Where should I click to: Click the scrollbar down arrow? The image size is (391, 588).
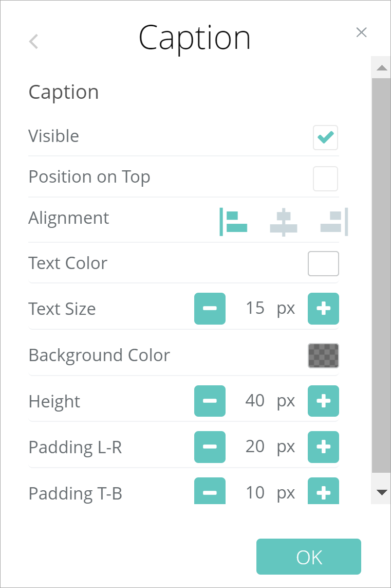[x=381, y=492]
